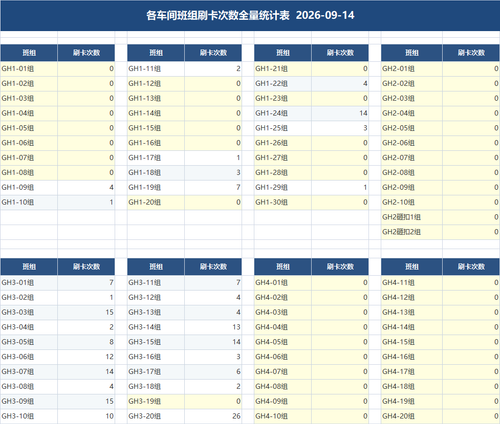Click the 刷卡次数 header above GH2 counts
500x424 pixels.
click(471, 53)
